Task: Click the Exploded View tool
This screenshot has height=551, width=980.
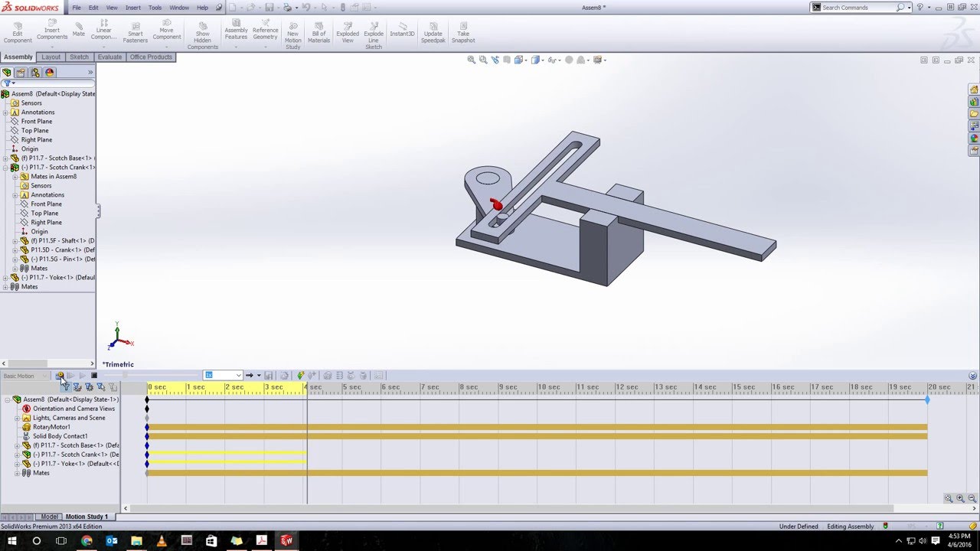Action: point(348,31)
